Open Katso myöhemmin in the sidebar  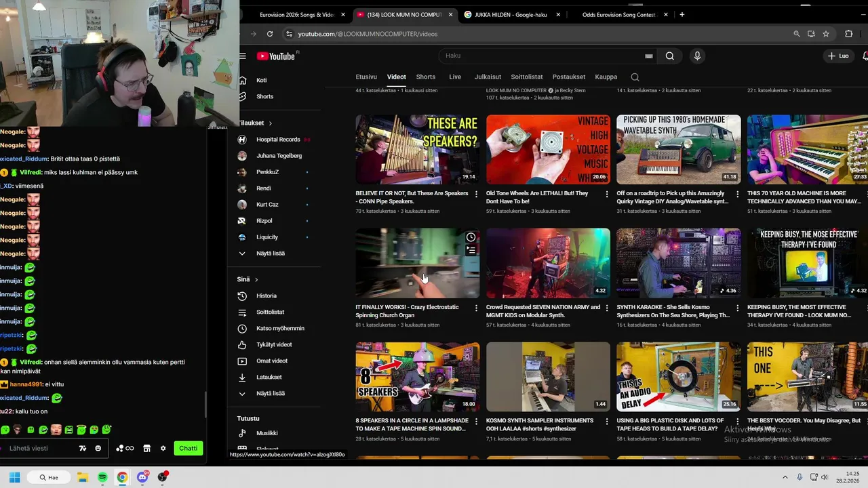(280, 329)
